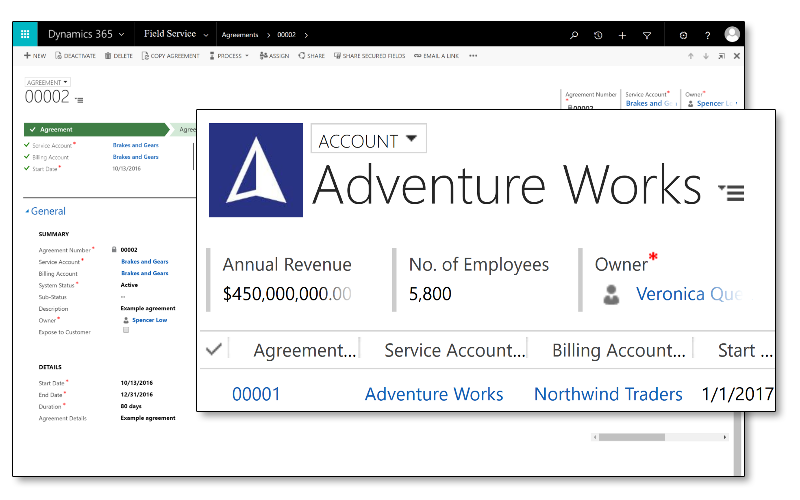This screenshot has width=800, height=500.
Task: Click header owner Spencer link
Action: click(x=714, y=103)
